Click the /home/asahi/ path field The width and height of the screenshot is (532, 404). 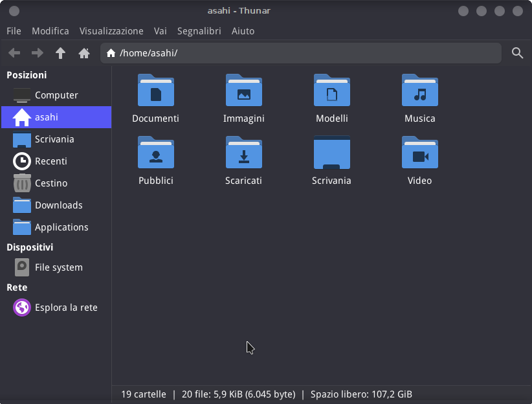304,53
